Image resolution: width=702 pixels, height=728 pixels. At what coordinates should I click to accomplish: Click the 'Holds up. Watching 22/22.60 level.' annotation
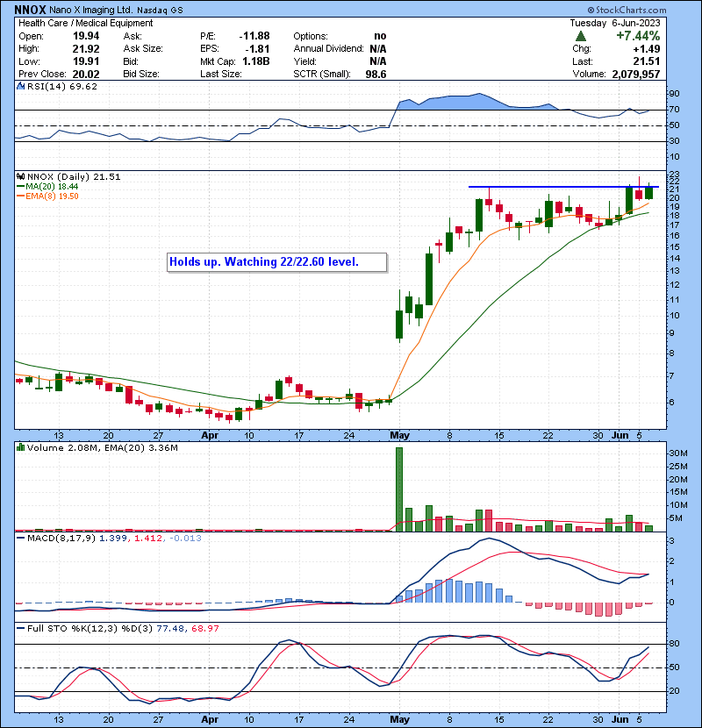(x=276, y=262)
